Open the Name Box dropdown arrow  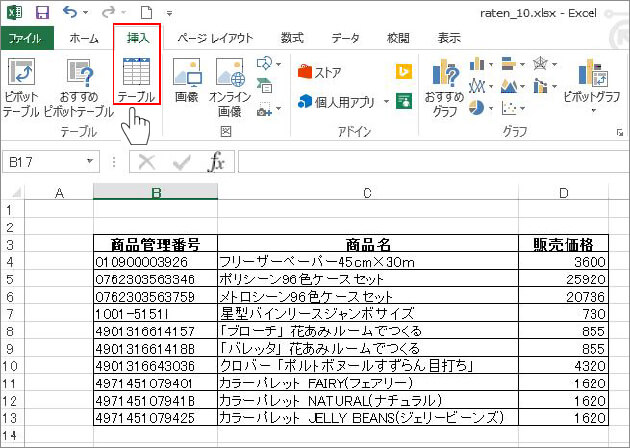90,162
